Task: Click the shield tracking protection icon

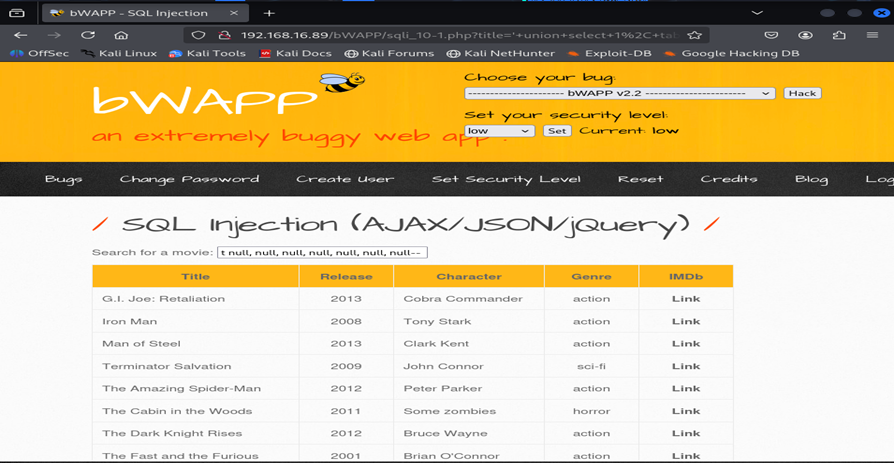Action: coord(198,35)
